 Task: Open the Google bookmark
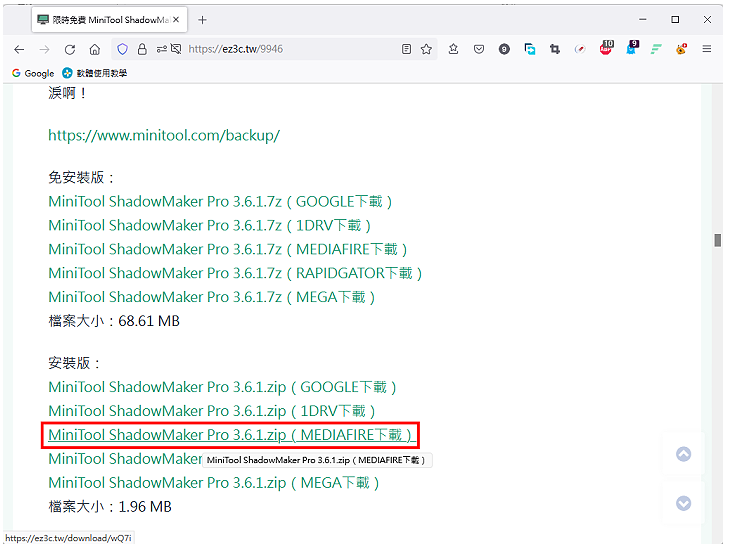33,73
